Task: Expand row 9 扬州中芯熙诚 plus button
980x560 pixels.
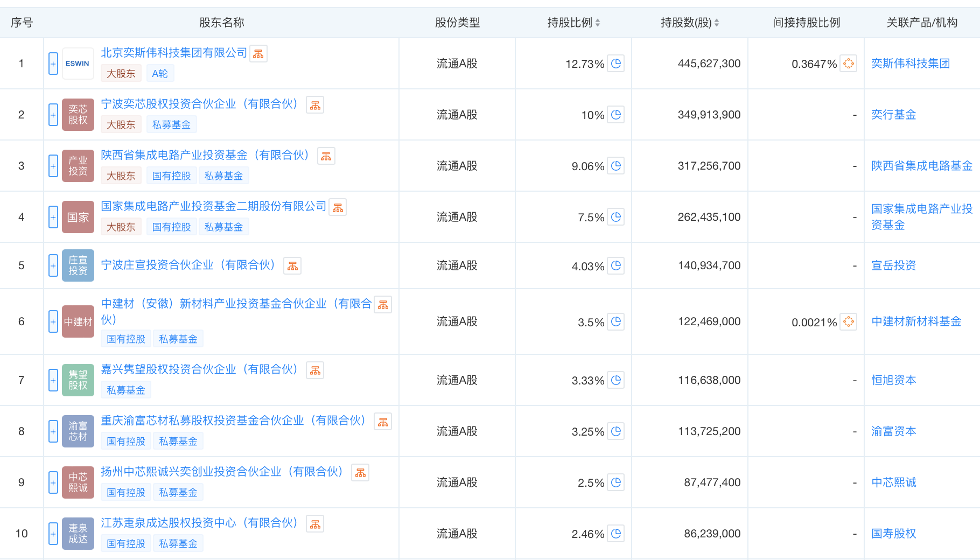Action: [x=53, y=482]
